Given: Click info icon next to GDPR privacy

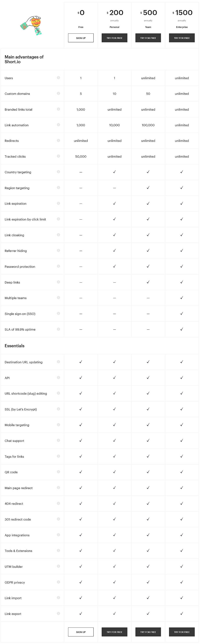Looking at the screenshot, I should (x=58, y=582).
